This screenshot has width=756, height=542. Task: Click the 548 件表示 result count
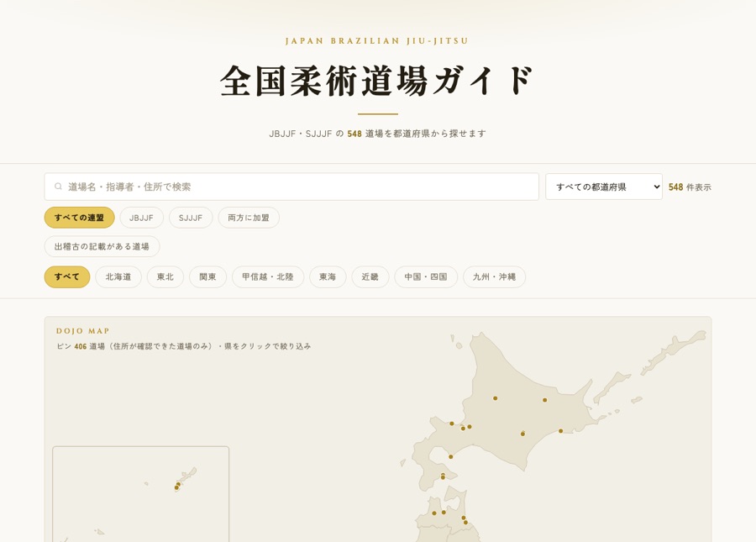690,187
